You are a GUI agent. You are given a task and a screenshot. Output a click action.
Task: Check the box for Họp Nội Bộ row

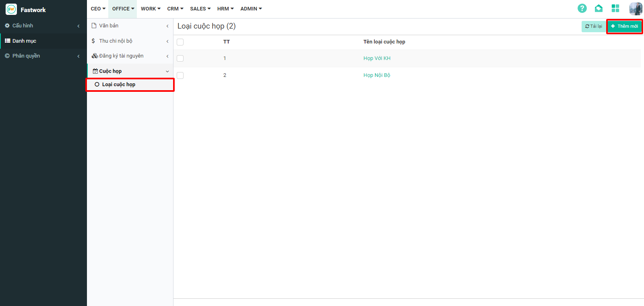pyautogui.click(x=180, y=75)
